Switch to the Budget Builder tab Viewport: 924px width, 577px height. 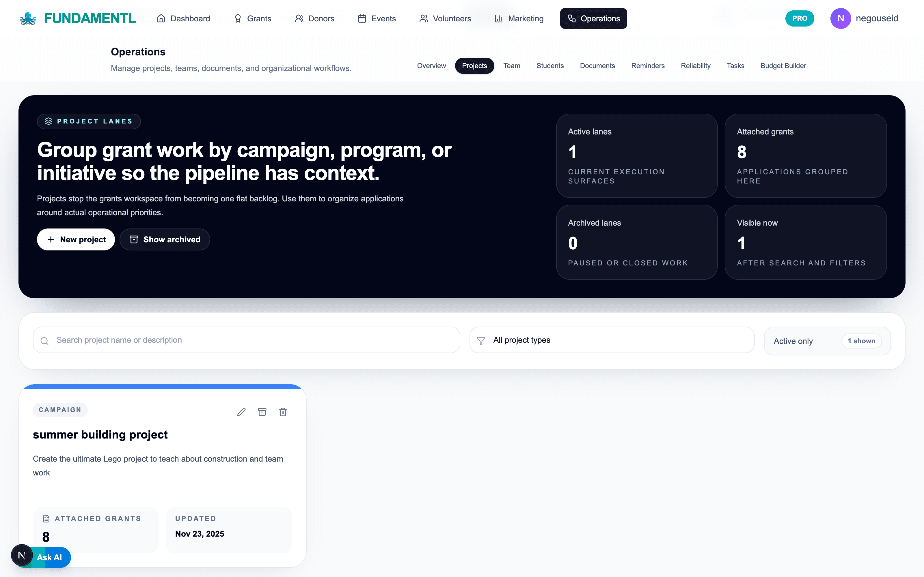pyautogui.click(x=783, y=66)
